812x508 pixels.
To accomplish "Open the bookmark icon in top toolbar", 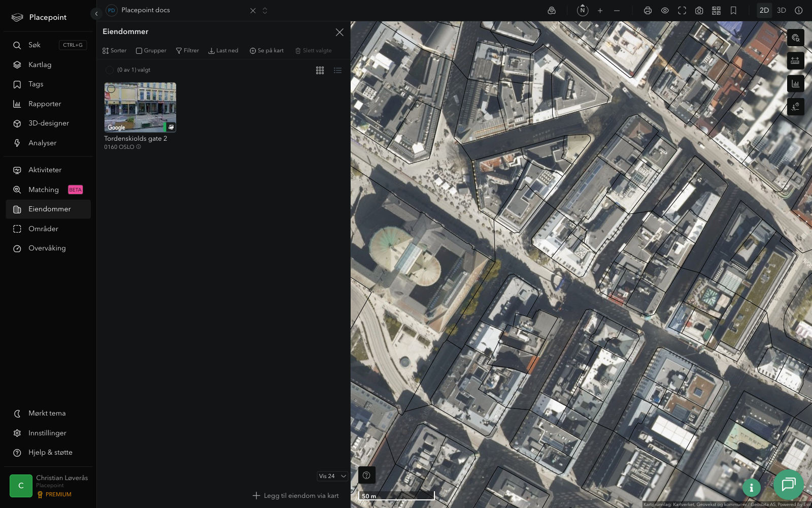I will (733, 11).
